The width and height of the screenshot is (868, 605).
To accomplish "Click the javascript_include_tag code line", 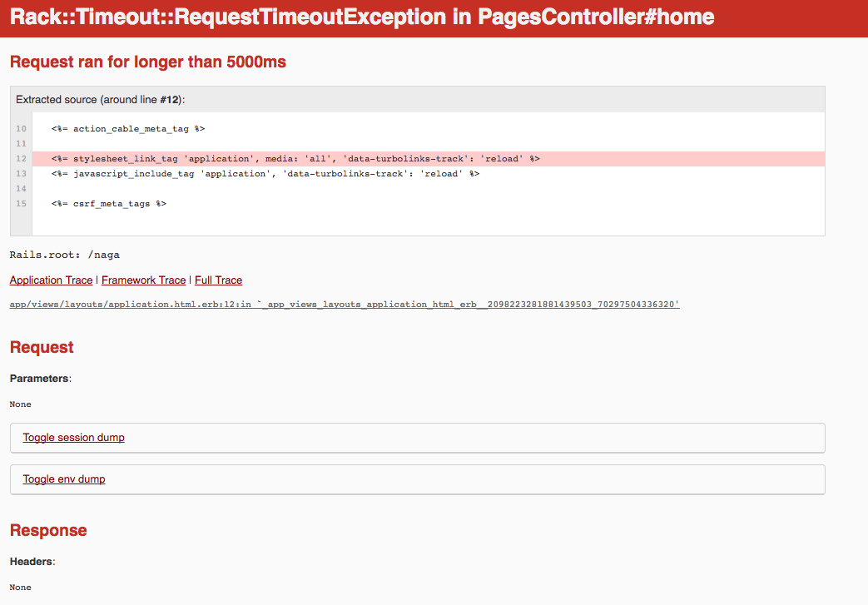I will coord(265,174).
